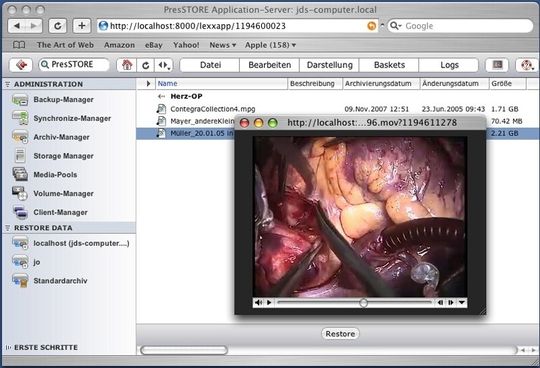Reload the page in the browser
This screenshot has height=368, width=540.
(58, 26)
